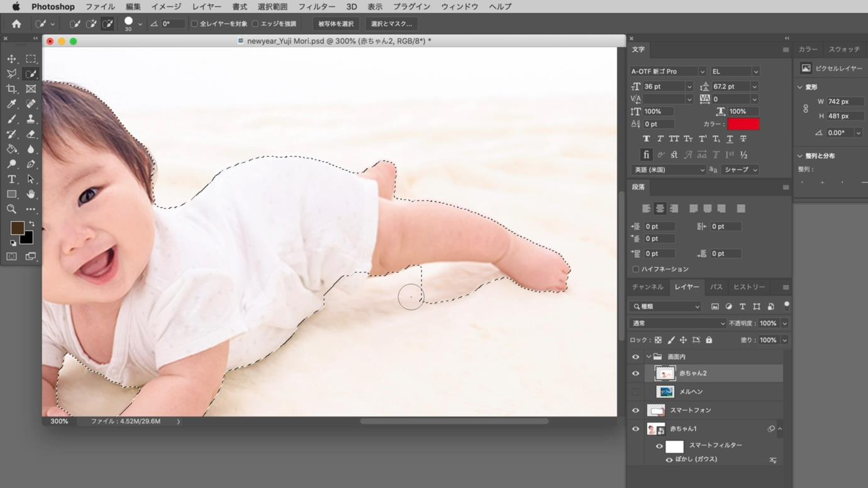Screen dimensions: 868x488
Task: Select the Paint Bucket tool
Action: click(12, 149)
